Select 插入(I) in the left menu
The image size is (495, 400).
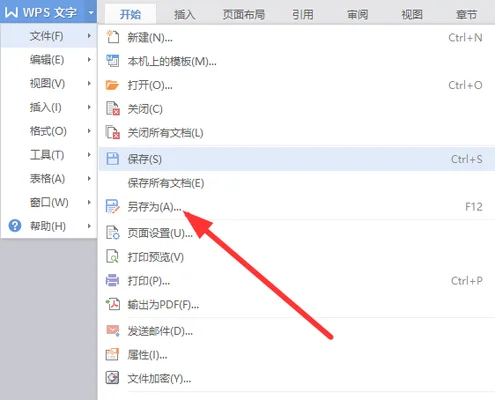[x=49, y=107]
